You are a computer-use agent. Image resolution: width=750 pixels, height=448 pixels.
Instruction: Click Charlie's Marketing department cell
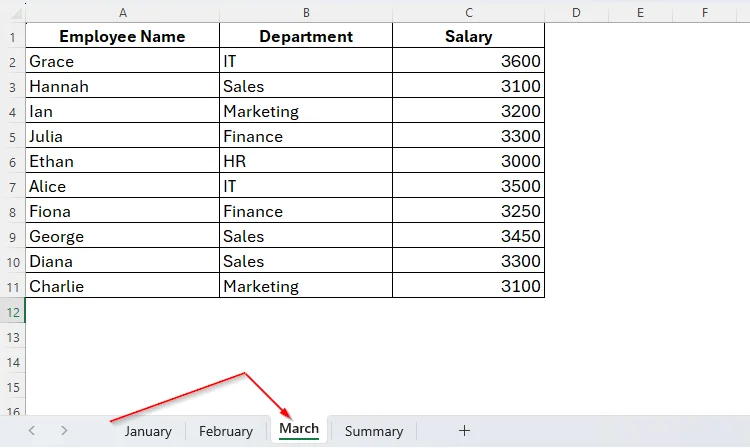pyautogui.click(x=306, y=286)
